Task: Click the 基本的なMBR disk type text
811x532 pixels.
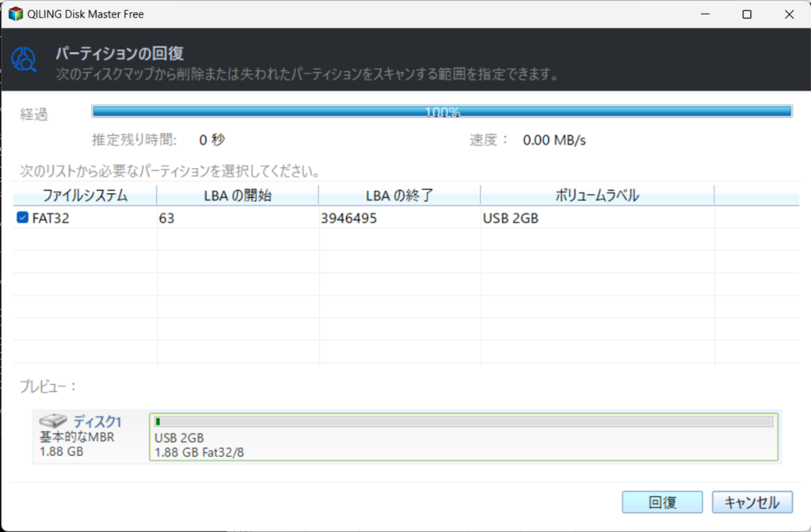Action: (x=77, y=437)
